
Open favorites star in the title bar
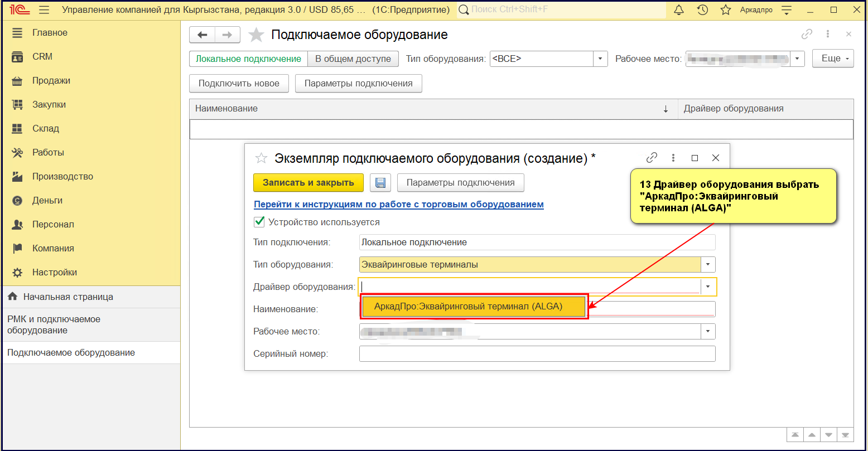point(726,10)
